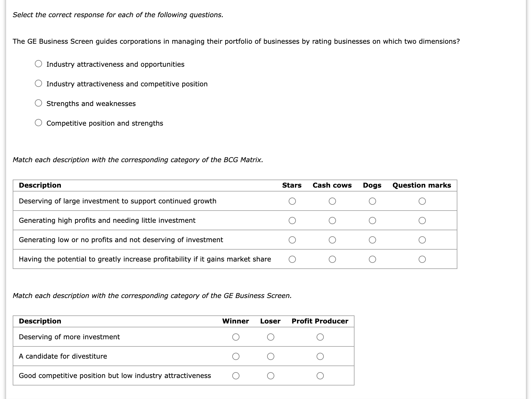
Task: Select Dogs for "Generating high profits" row
Action: (372, 221)
